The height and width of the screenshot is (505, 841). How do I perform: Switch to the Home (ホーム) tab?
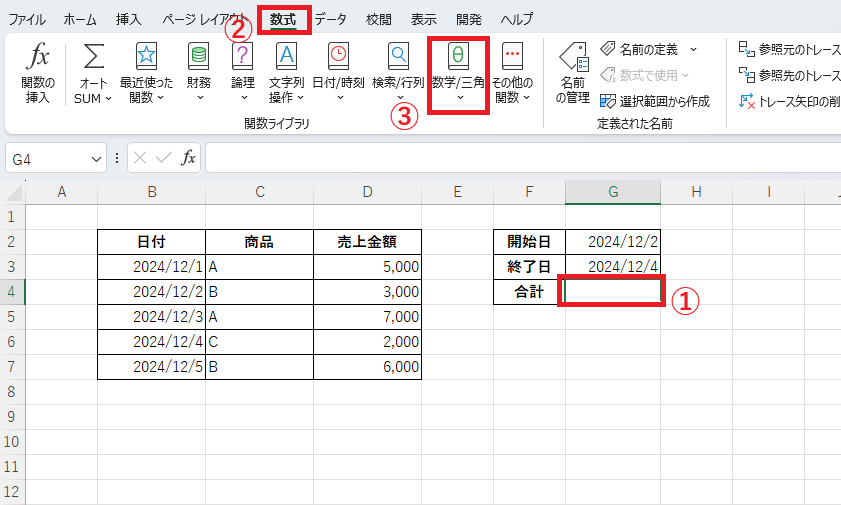[80, 19]
